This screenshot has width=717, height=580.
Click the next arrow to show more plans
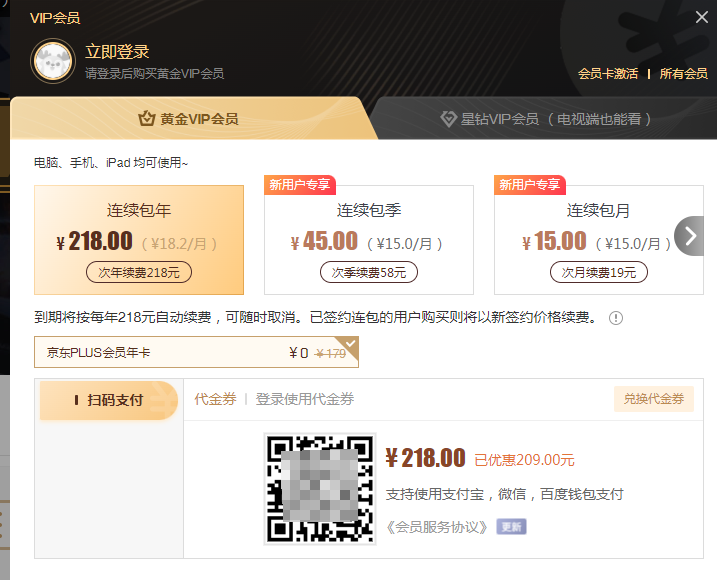coord(690,237)
